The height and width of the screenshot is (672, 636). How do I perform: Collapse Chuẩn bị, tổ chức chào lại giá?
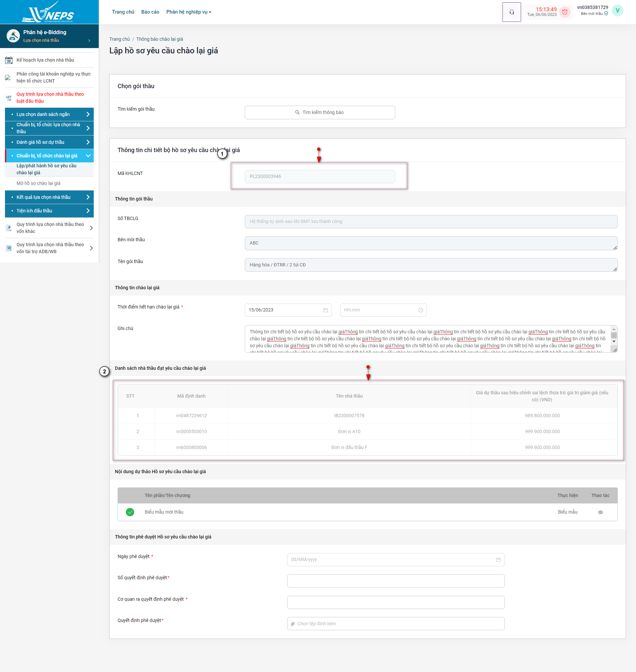coord(88,156)
